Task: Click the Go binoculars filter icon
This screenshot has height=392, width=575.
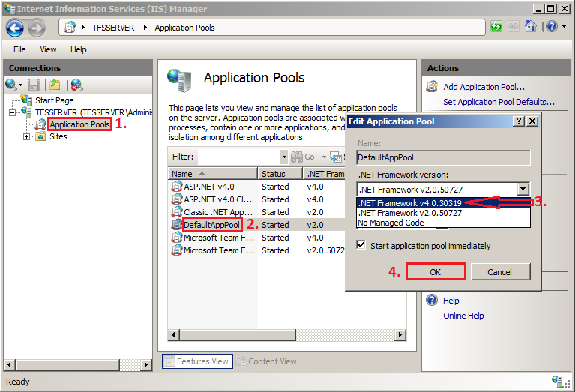Action: (x=297, y=157)
